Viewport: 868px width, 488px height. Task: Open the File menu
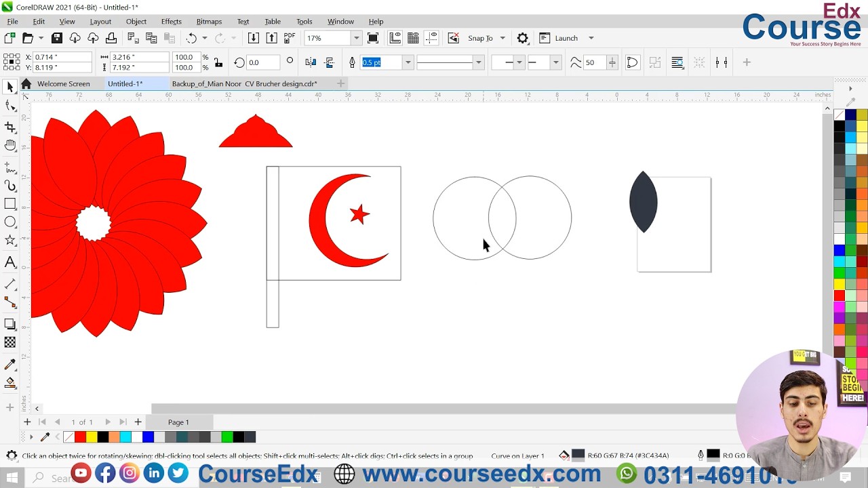click(x=12, y=21)
